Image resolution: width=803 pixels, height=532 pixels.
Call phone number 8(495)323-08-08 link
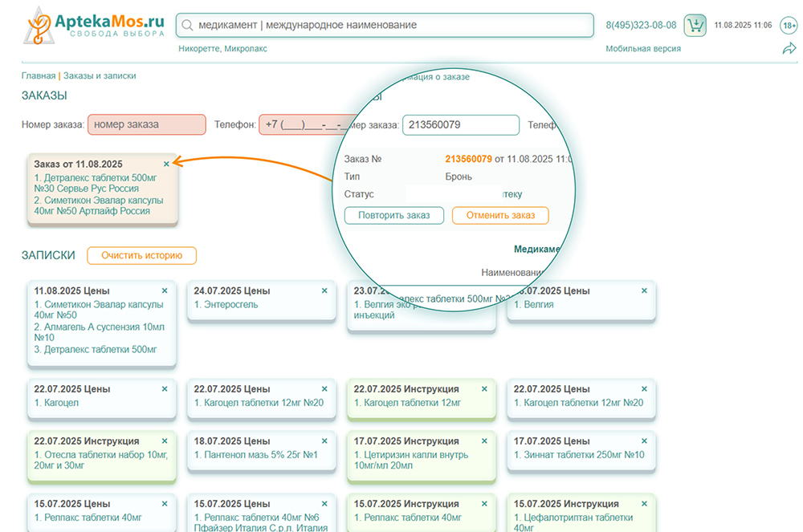[640, 26]
